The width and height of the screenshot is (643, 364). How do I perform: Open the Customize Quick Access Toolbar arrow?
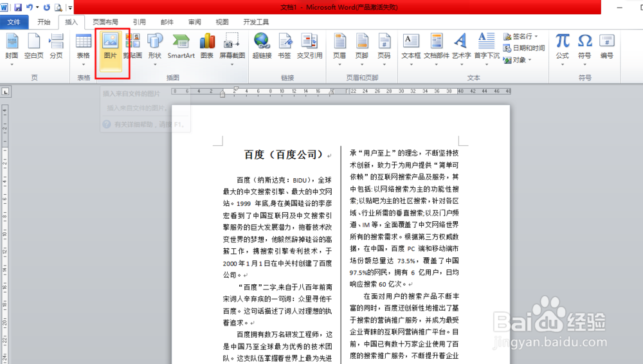click(x=69, y=7)
